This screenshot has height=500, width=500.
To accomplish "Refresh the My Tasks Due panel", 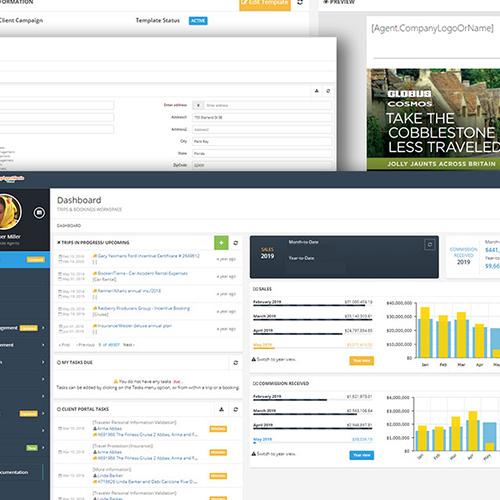I will pyautogui.click(x=236, y=362).
